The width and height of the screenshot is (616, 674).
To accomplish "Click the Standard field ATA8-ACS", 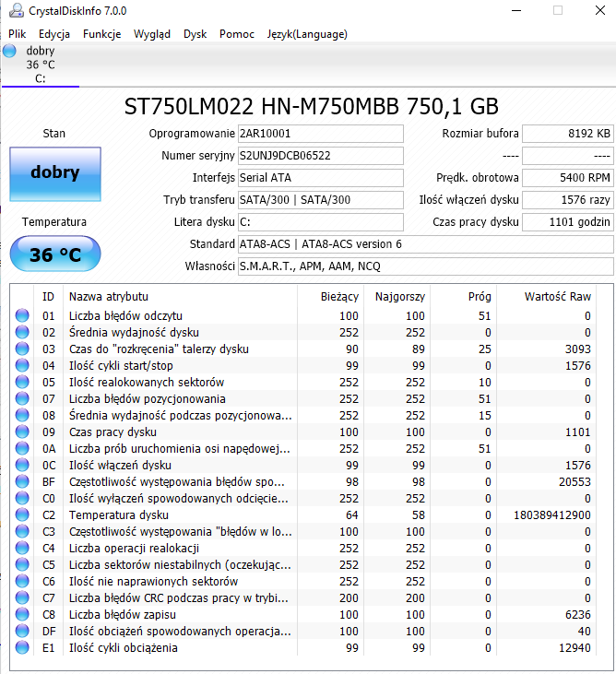I will pos(425,244).
